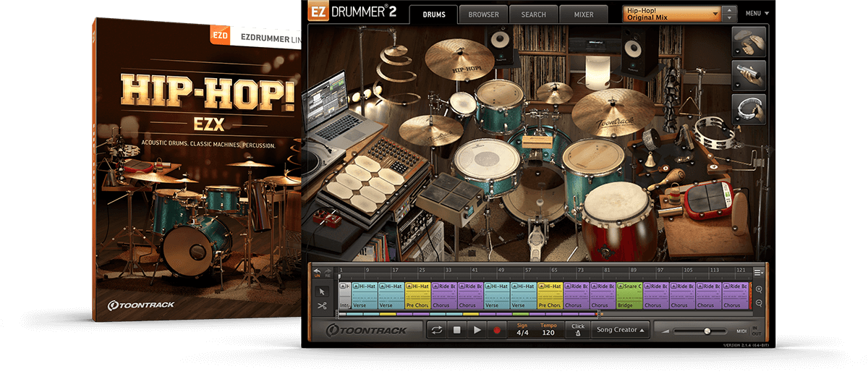Click the undo arrow icon
This screenshot has height=374, width=868.
(317, 271)
